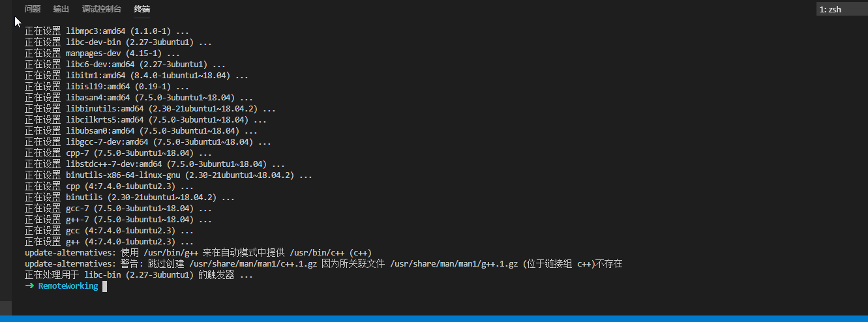This screenshot has height=322, width=868.
Task: Click the libc-bin trigger processing line
Action: [138, 275]
